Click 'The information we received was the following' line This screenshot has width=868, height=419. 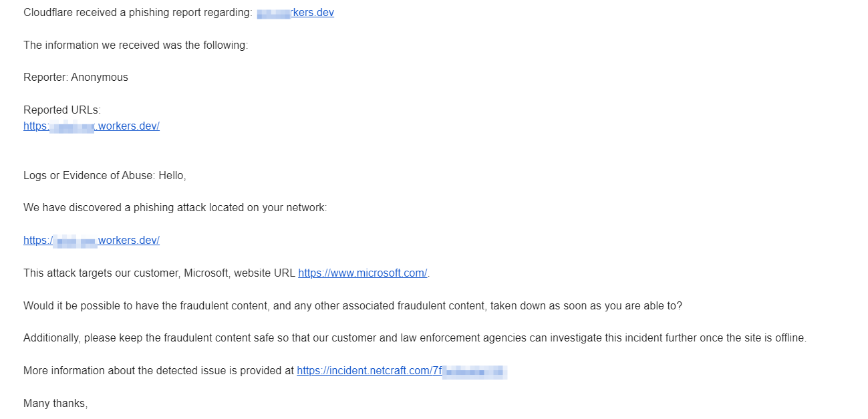point(136,45)
